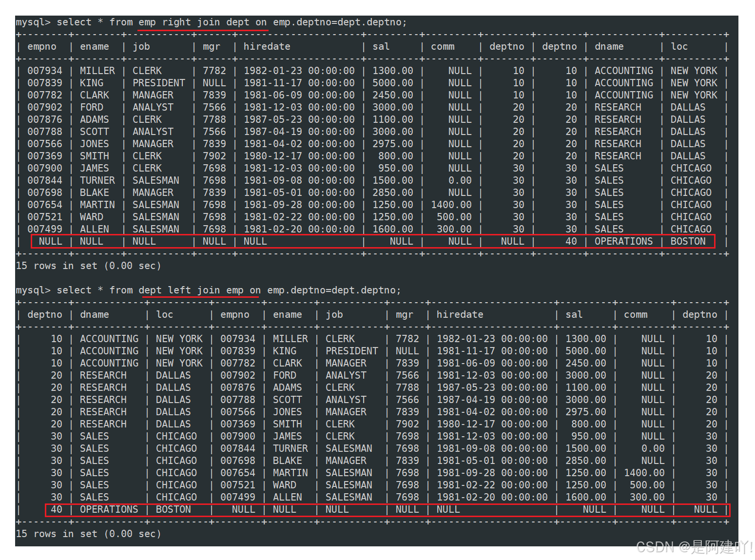Click the first query's 'emp right join dept' text

(x=194, y=22)
